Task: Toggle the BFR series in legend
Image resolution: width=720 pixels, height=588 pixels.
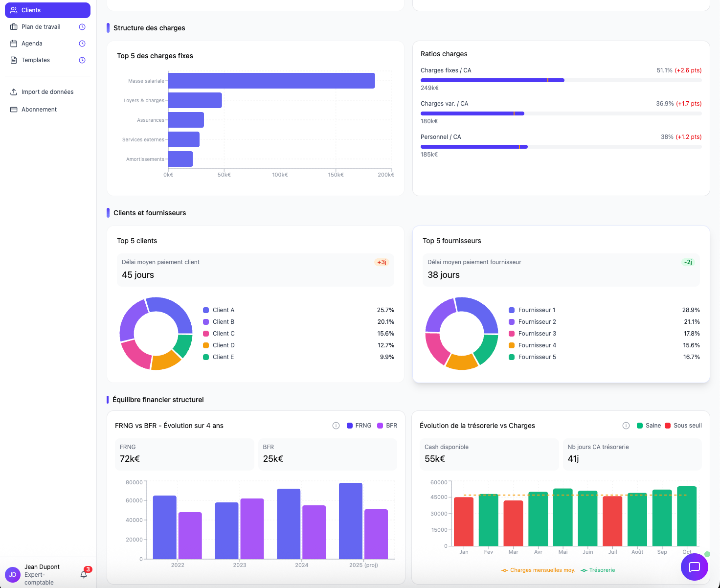Action: (x=387, y=426)
